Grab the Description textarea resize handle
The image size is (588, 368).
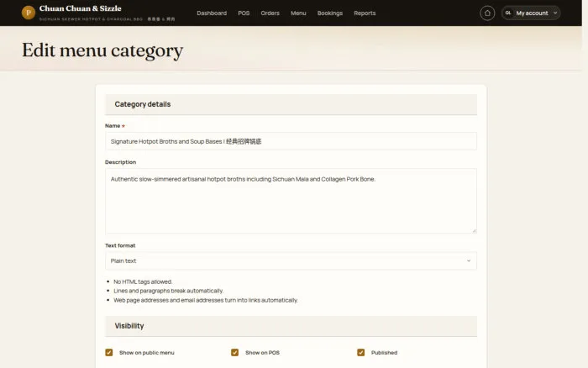click(x=474, y=231)
